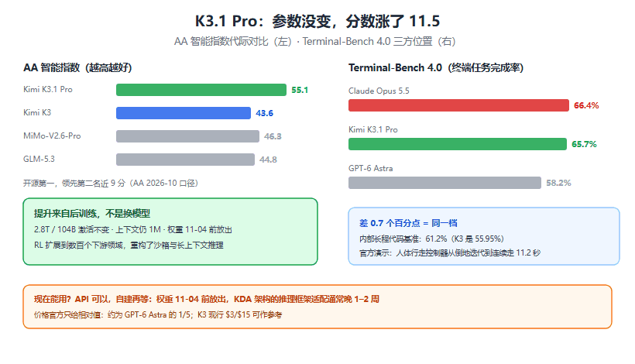Click the green box heading "提升来自后训练，不是换模型"

[x=92, y=214]
